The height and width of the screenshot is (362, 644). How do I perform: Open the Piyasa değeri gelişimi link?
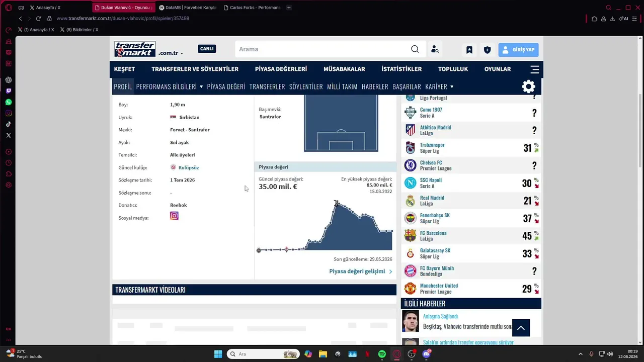pyautogui.click(x=361, y=271)
